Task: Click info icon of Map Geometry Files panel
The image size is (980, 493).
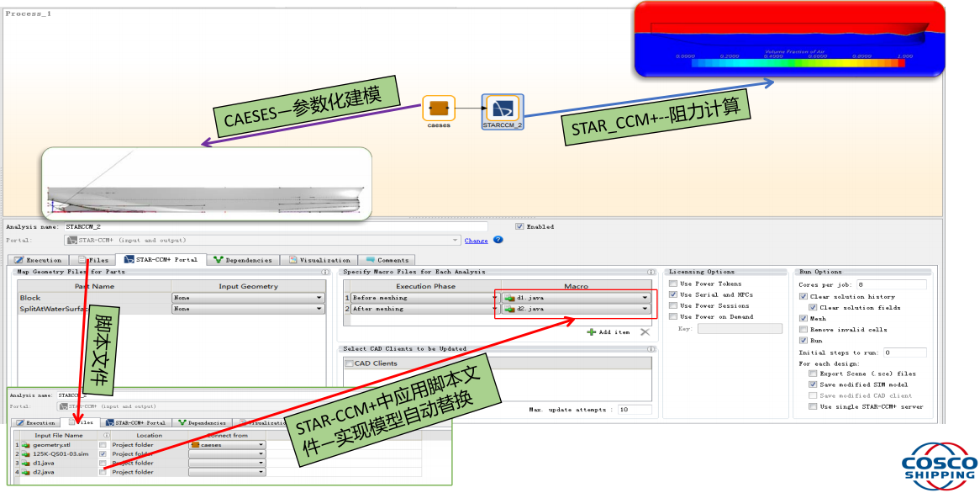Action: point(325,272)
